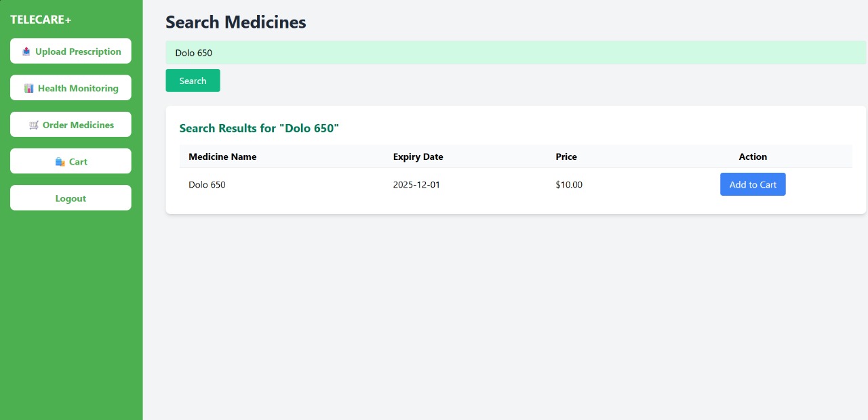This screenshot has width=868, height=420.
Task: Add Dolo 650 to cart
Action: 753,184
